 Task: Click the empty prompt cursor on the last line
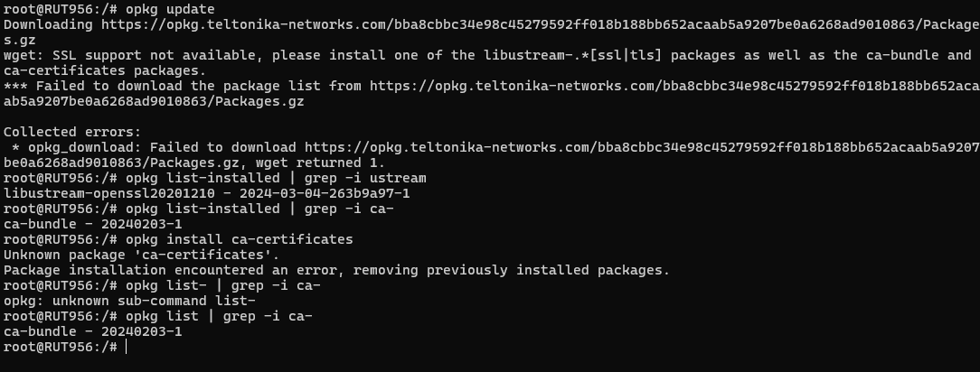[x=127, y=348]
